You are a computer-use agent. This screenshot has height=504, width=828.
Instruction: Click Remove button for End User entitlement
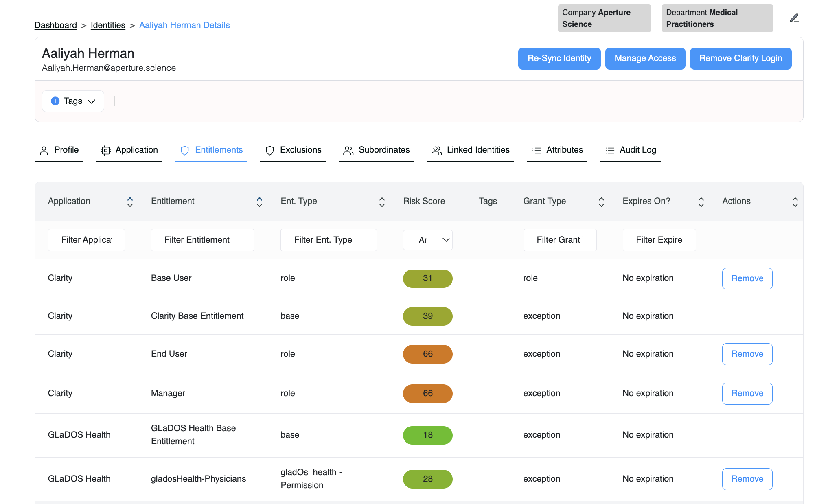pyautogui.click(x=747, y=354)
